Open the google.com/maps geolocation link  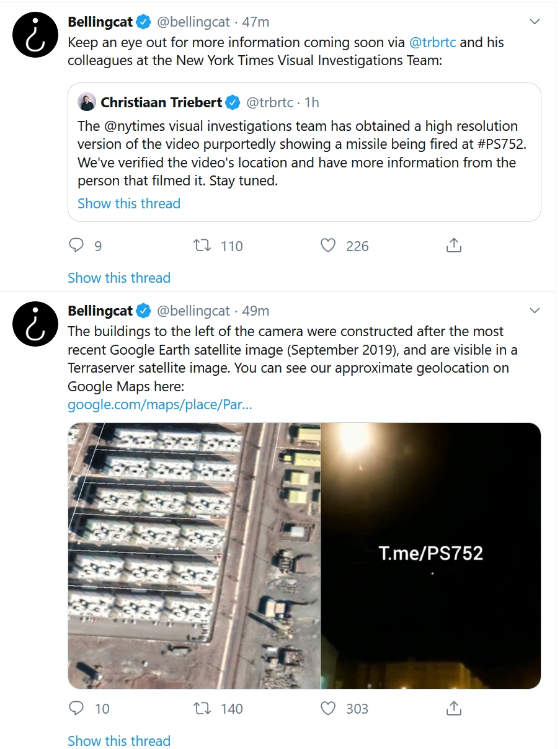click(160, 405)
